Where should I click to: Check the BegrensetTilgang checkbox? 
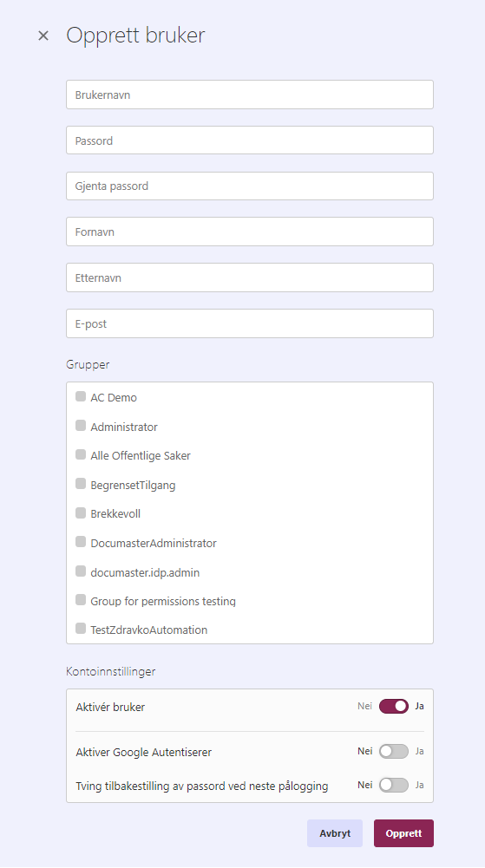coord(81,484)
